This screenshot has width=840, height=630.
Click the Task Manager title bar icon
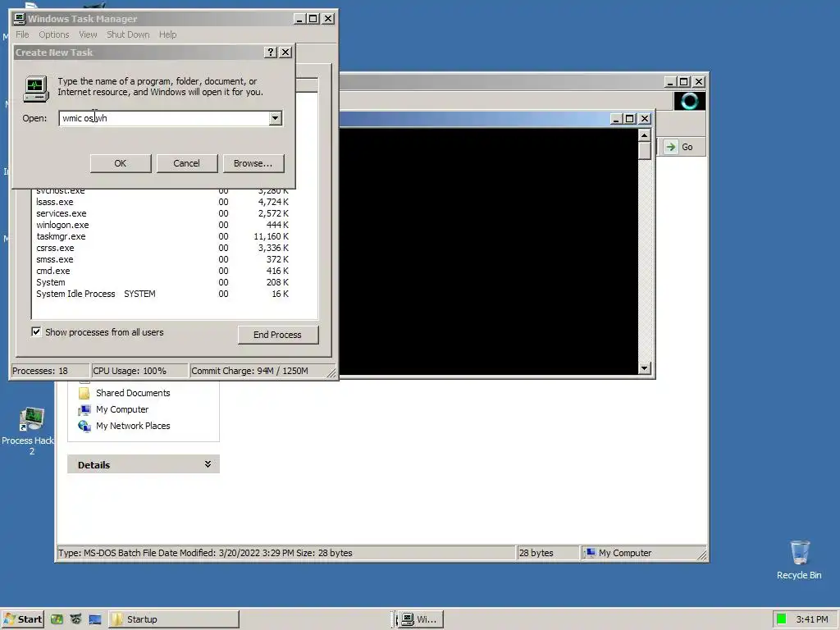coord(20,19)
